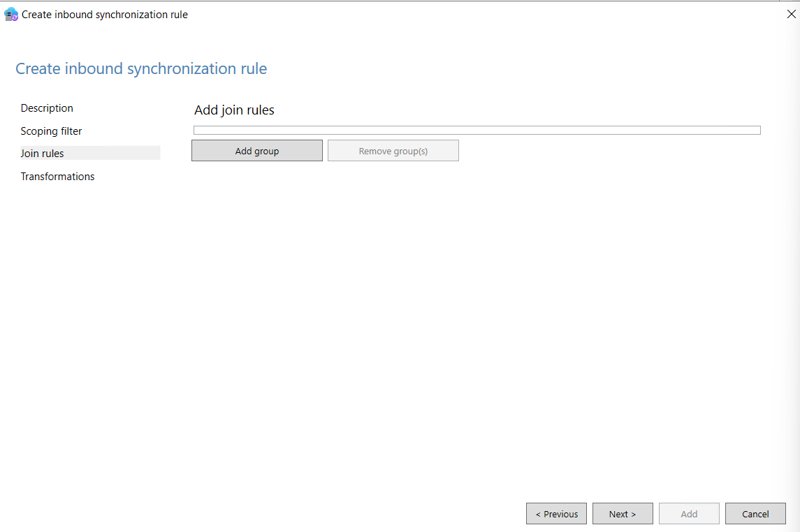Click the Transformations label in sidebar
800x532 pixels.
57,176
